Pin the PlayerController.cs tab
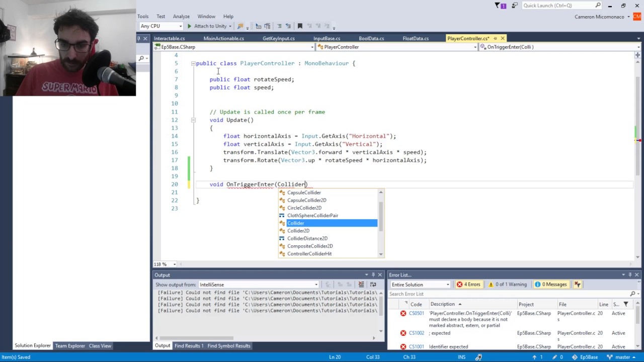The image size is (644, 362). tap(495, 38)
